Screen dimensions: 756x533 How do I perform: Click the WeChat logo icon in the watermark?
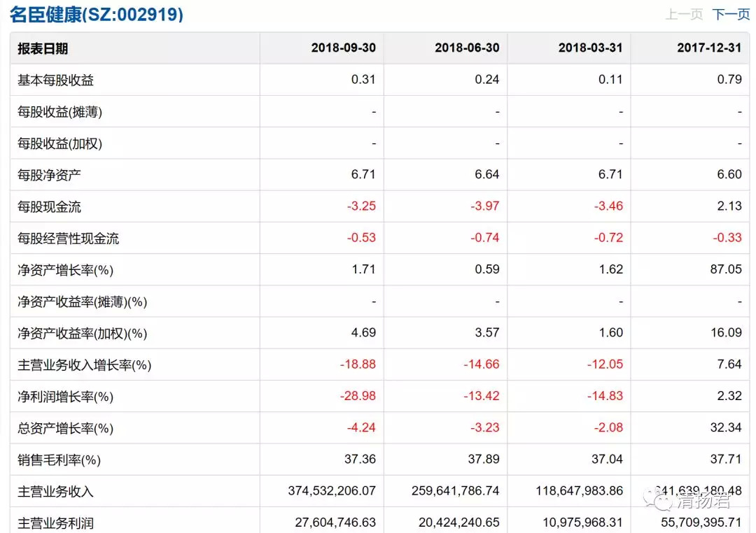pos(659,499)
